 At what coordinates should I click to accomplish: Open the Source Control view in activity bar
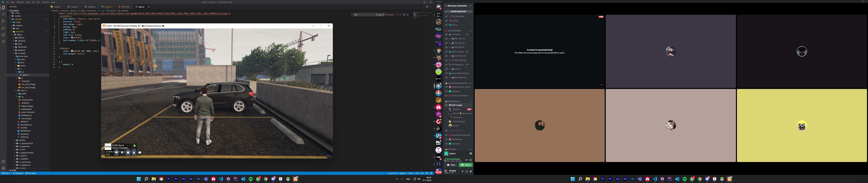3,21
